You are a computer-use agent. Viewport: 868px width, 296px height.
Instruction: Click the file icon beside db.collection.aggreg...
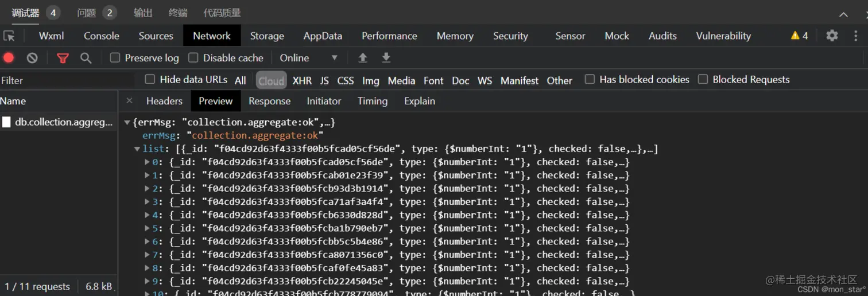(x=6, y=122)
